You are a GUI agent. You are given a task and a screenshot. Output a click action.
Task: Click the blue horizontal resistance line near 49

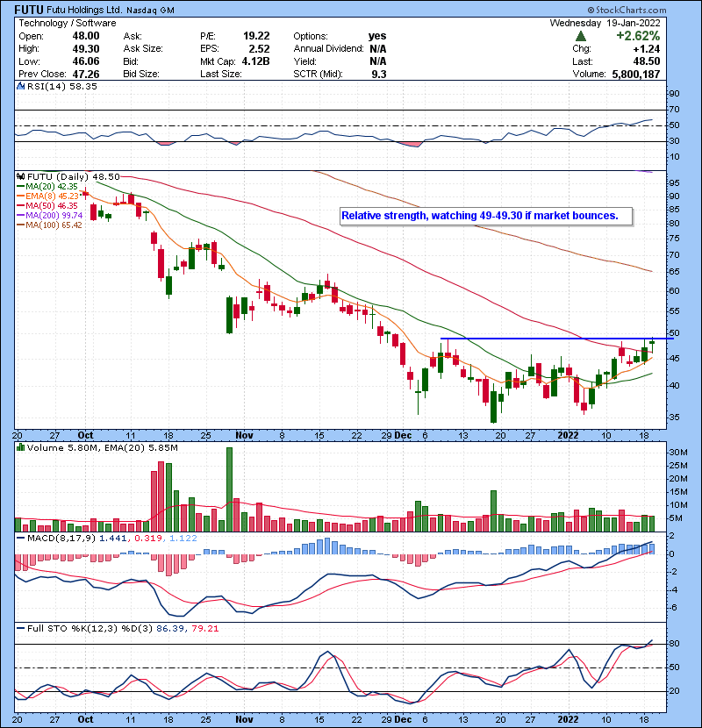click(556, 339)
